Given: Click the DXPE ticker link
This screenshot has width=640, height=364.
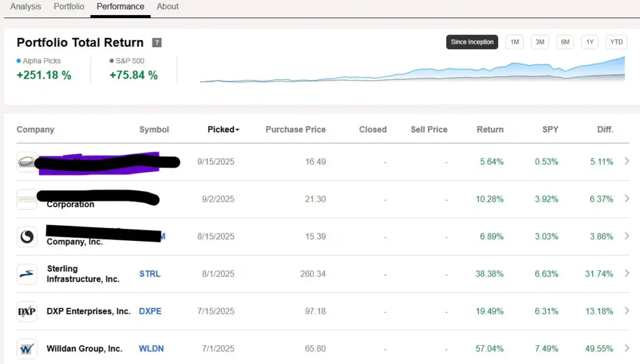Looking at the screenshot, I should click(x=150, y=311).
